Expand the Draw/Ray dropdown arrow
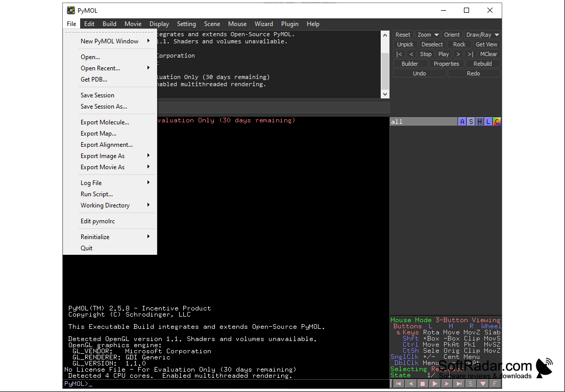 497,35
